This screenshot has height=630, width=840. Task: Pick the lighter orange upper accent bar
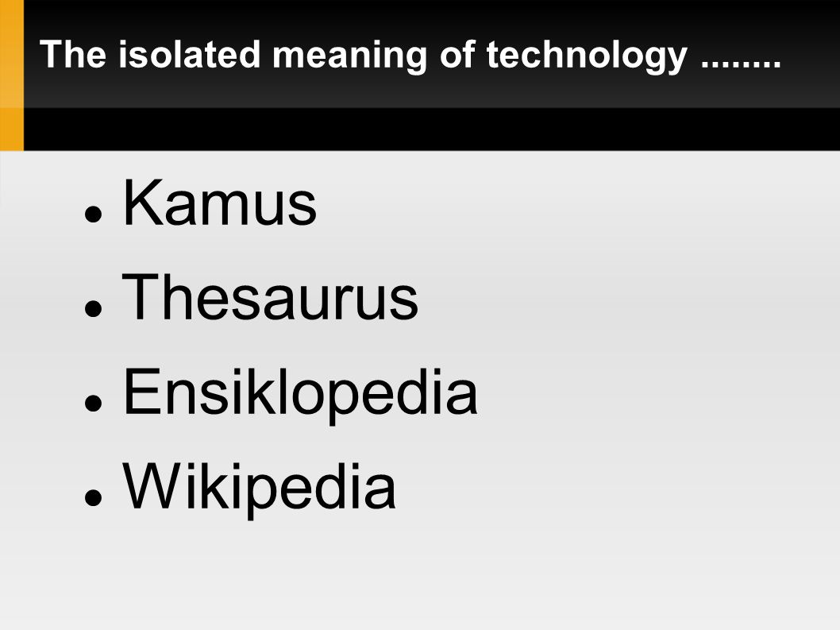coord(12,53)
